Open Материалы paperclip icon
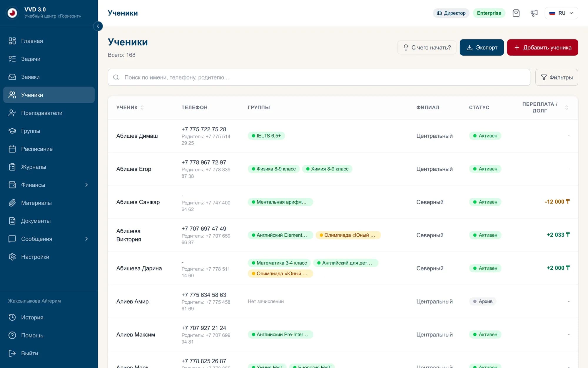This screenshot has width=588, height=368. tap(12, 203)
